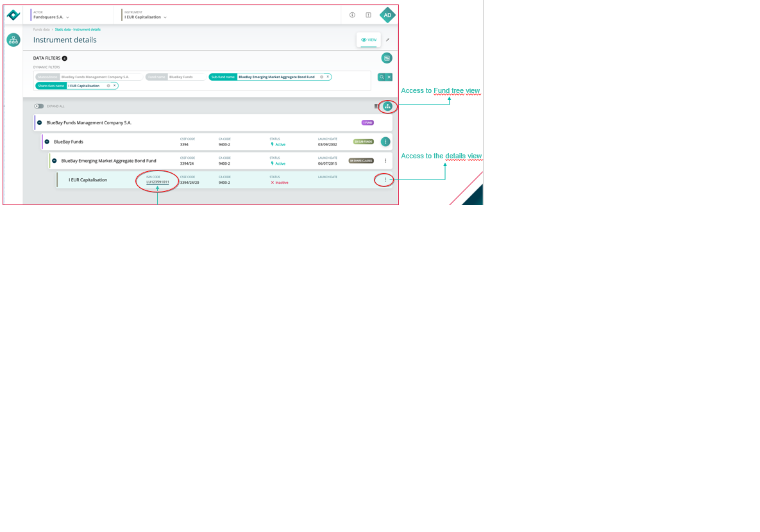This screenshot has width=760, height=532.
Task: Open three-dot menu of I EUR Capitalisation row
Action: [x=385, y=179]
